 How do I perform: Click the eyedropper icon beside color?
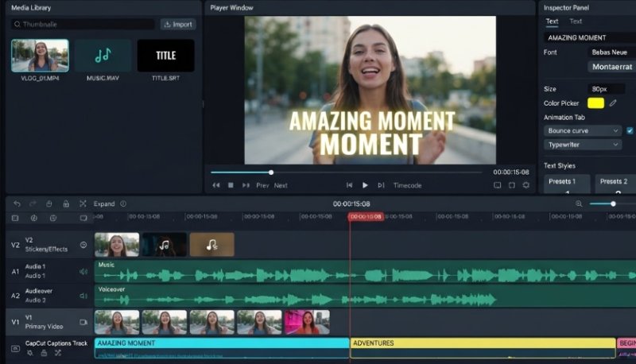coord(613,103)
